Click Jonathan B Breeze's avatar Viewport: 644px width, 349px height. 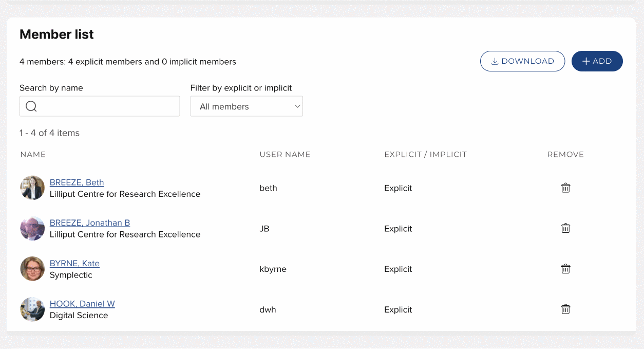(32, 228)
